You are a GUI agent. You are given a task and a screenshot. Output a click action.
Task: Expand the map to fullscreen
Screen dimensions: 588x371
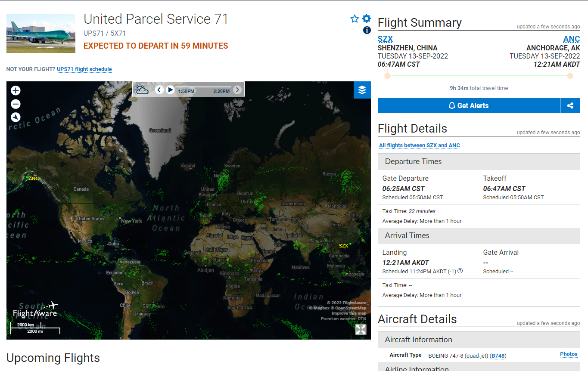click(x=361, y=330)
